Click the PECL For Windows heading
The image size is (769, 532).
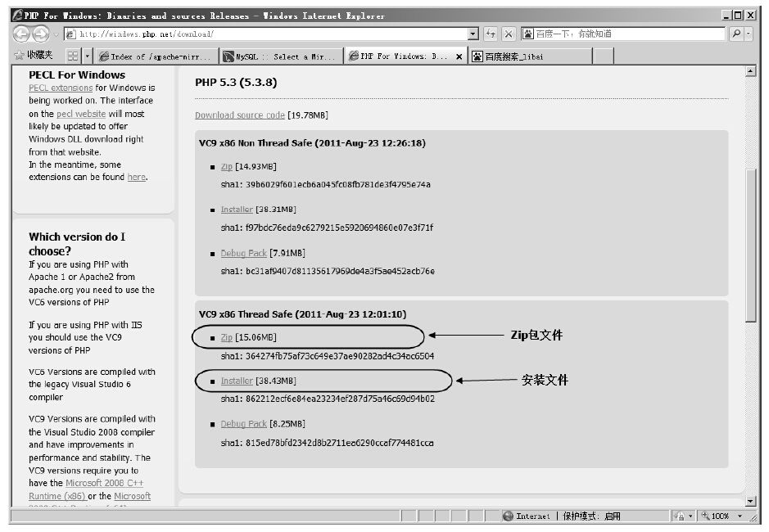pos(77,75)
